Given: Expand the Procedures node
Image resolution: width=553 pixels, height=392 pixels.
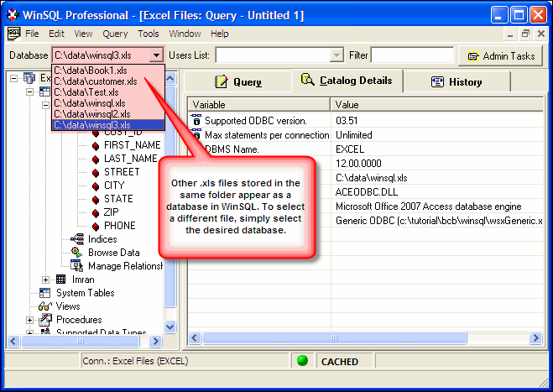Looking at the screenshot, I should 30,320.
